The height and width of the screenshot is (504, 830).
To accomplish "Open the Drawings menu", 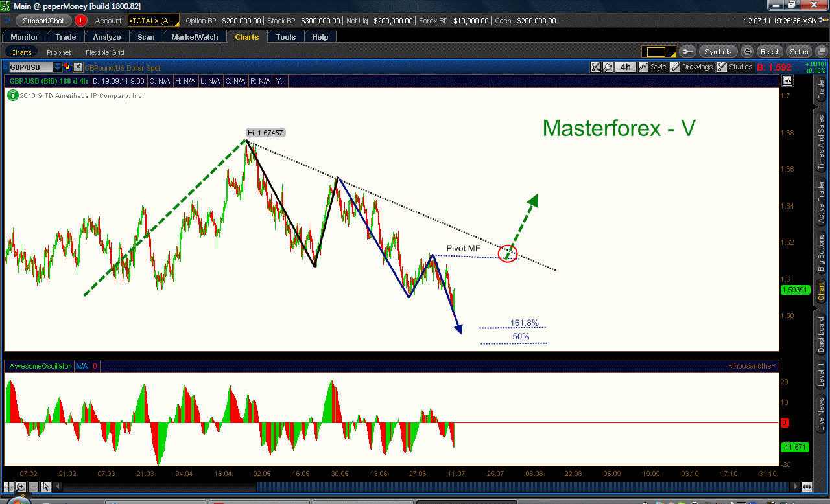I will pos(691,67).
